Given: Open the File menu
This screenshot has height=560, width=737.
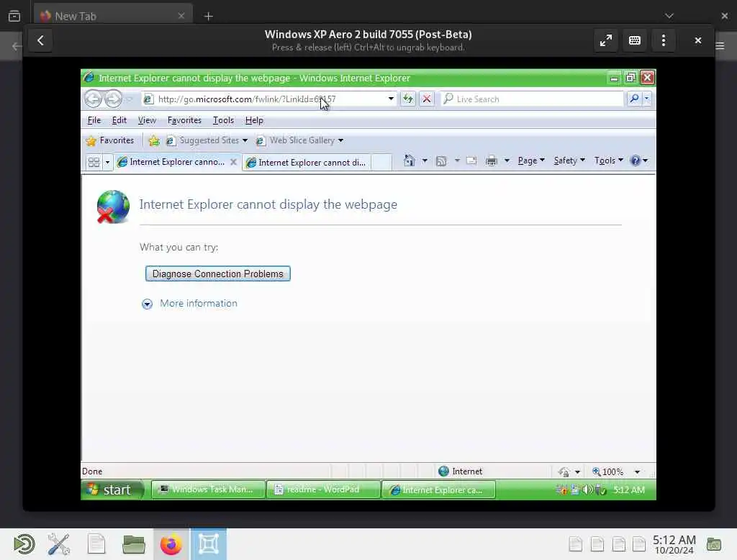Looking at the screenshot, I should 94,120.
